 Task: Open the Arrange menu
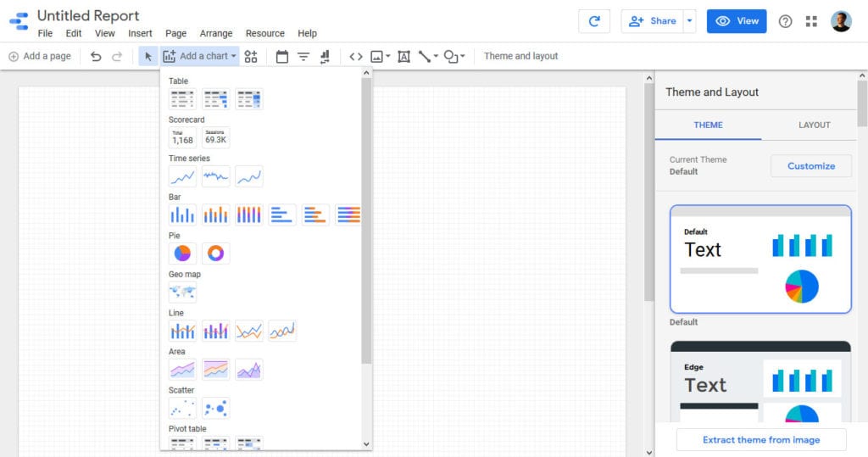click(216, 33)
